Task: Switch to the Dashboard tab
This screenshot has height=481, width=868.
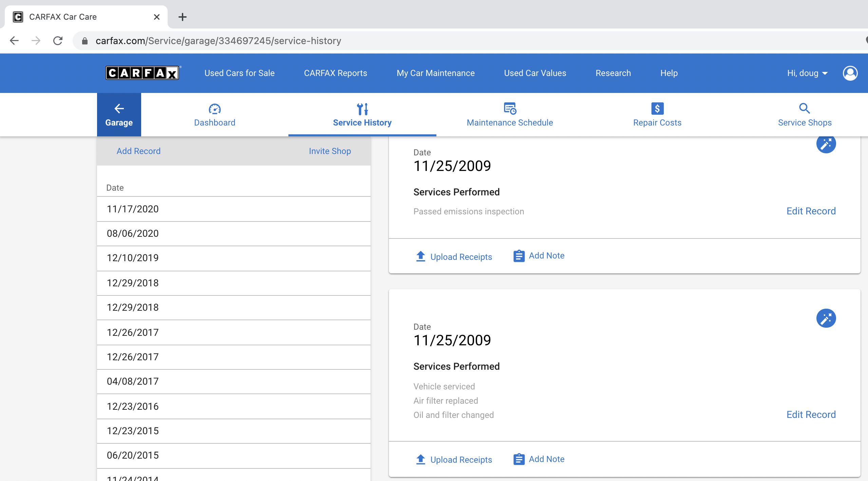Action: 215,115
